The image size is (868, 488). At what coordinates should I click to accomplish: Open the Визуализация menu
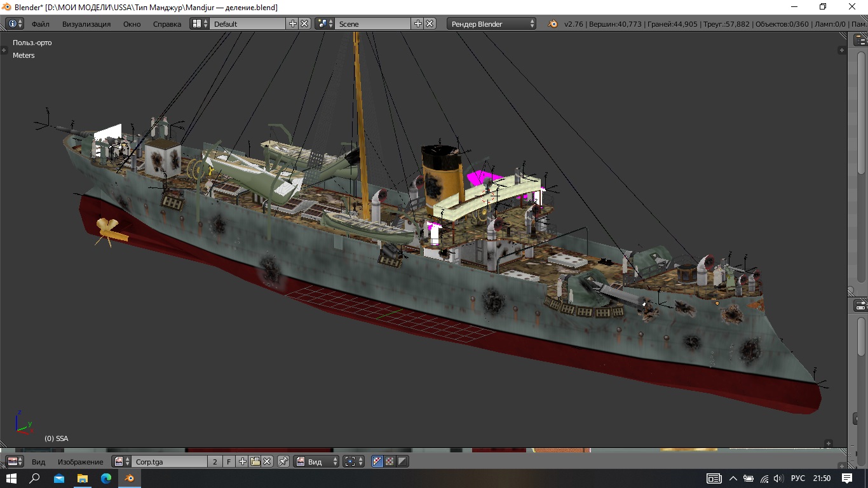86,24
